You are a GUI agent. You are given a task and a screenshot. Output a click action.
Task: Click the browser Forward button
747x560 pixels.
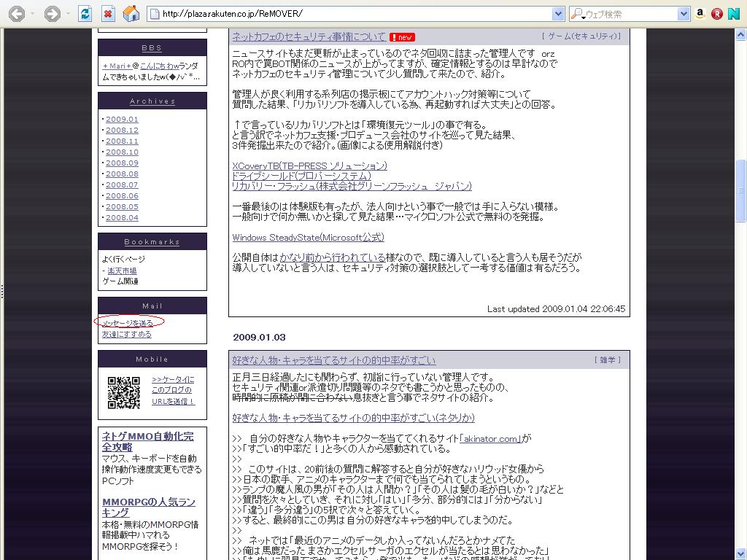click(53, 14)
